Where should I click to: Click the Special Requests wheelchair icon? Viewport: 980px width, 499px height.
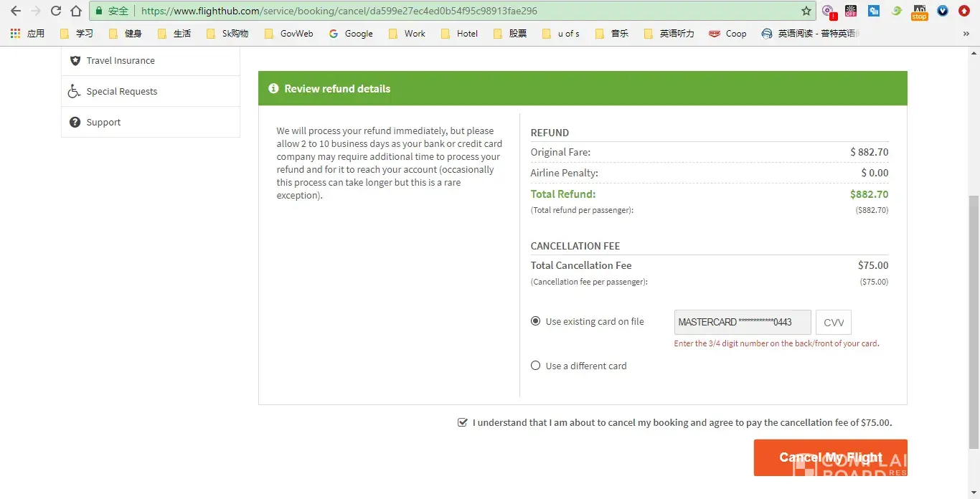(x=75, y=91)
